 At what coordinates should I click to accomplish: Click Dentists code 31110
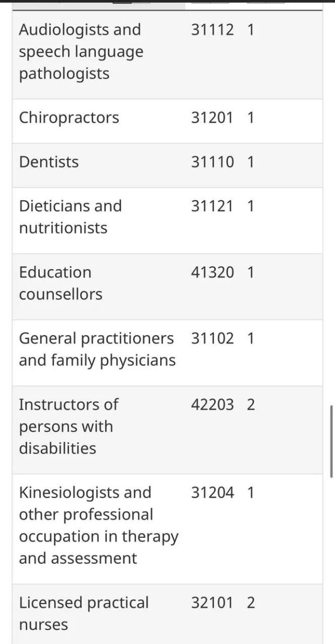click(213, 162)
